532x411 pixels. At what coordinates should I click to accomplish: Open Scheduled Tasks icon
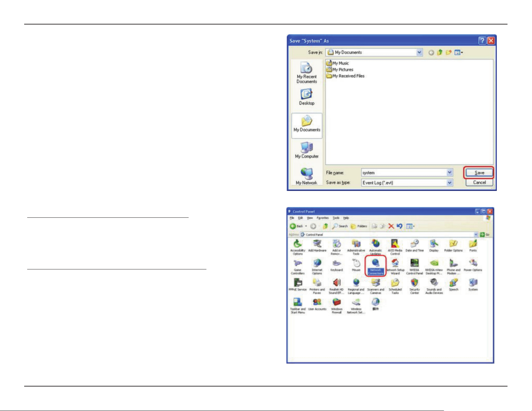click(x=395, y=286)
